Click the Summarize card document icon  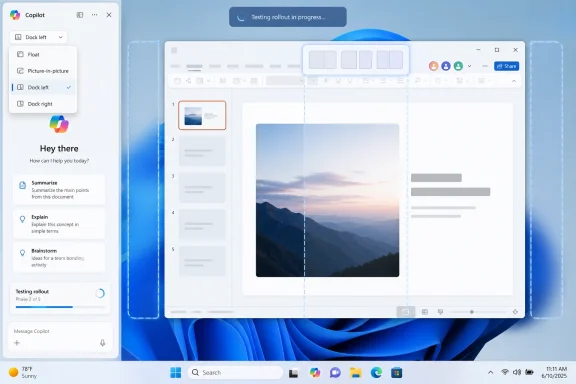tap(22, 185)
